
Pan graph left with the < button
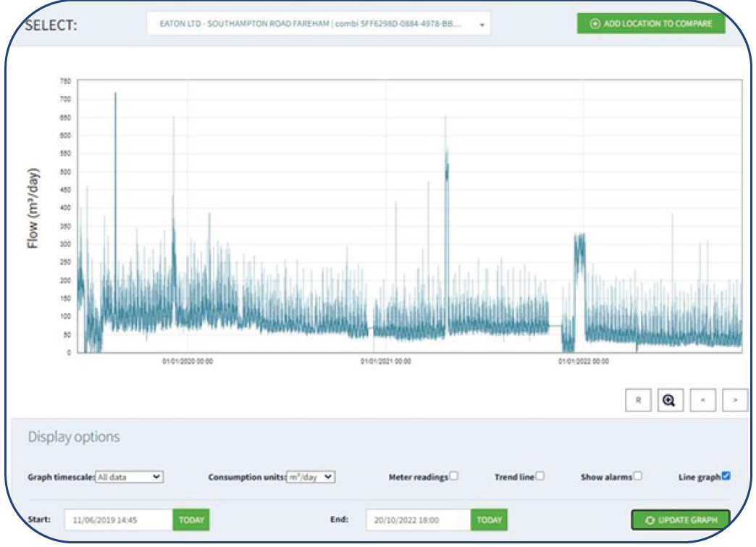click(702, 400)
